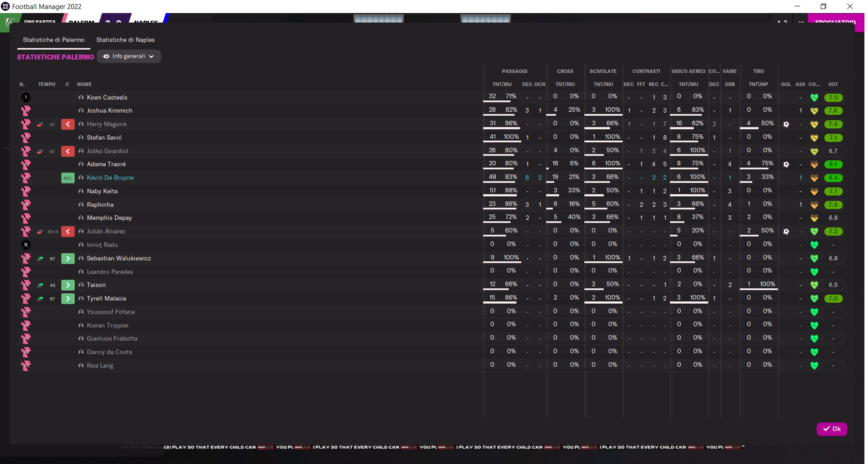Open Adama Traoré's player profile
This screenshot has width=868, height=464.
click(106, 164)
